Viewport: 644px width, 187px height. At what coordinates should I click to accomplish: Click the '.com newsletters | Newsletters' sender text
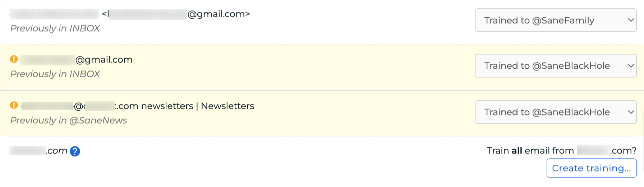(185, 106)
